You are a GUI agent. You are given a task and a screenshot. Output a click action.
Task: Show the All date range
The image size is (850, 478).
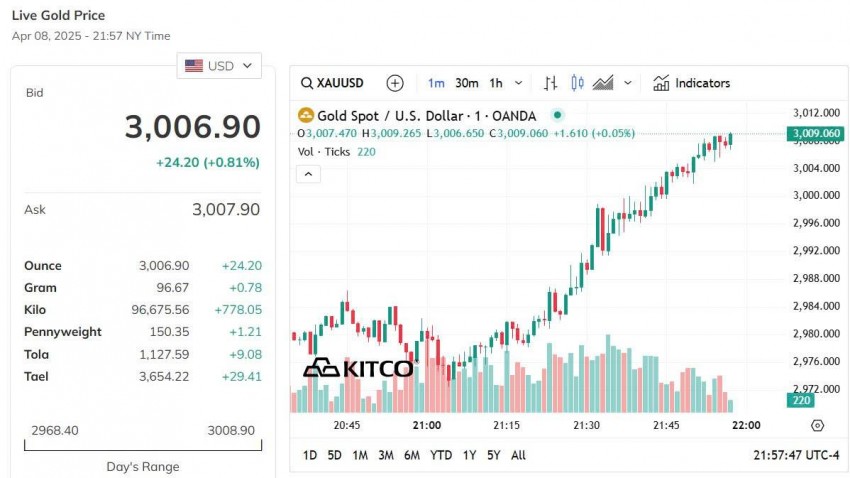click(x=518, y=455)
